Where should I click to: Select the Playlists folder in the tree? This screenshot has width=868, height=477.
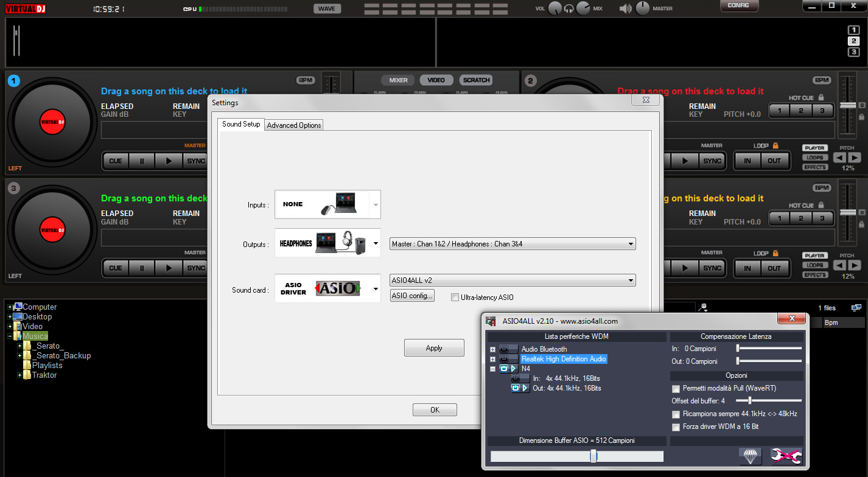pyautogui.click(x=47, y=365)
